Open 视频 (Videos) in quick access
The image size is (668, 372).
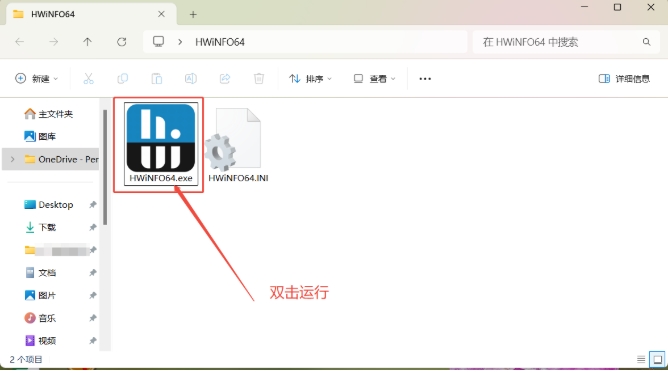(x=40, y=340)
